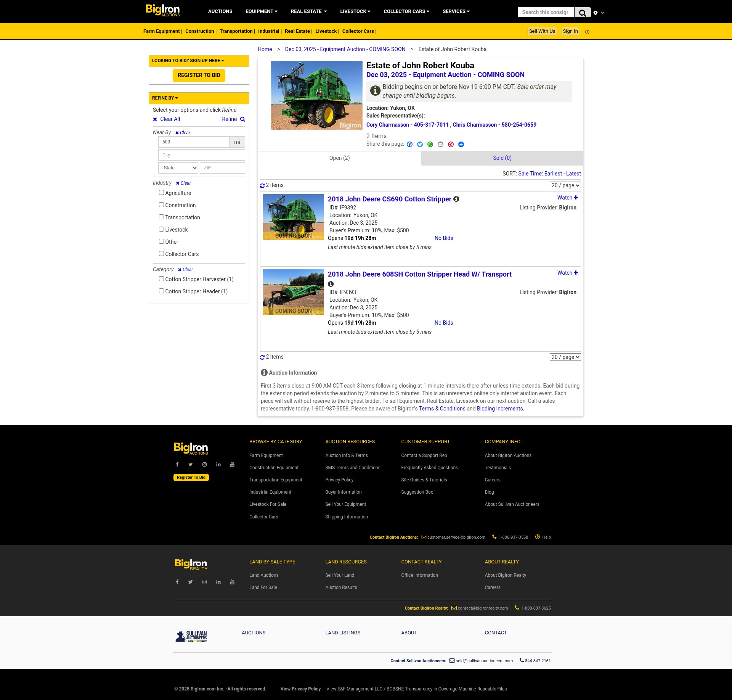Click refresh icon beside bottom 2 items count
732x700 pixels.
point(262,357)
